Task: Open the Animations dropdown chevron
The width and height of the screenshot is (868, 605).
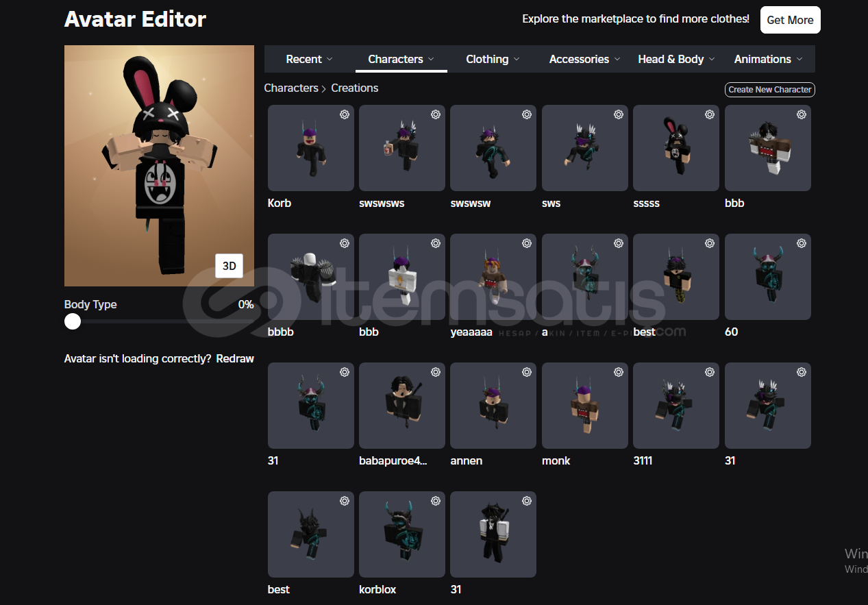Action: pyautogui.click(x=799, y=60)
